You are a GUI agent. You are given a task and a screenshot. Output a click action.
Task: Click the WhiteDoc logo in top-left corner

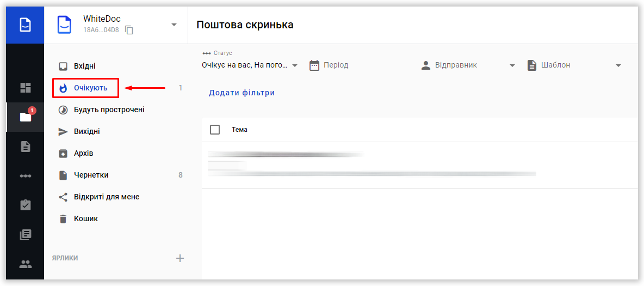(x=25, y=25)
